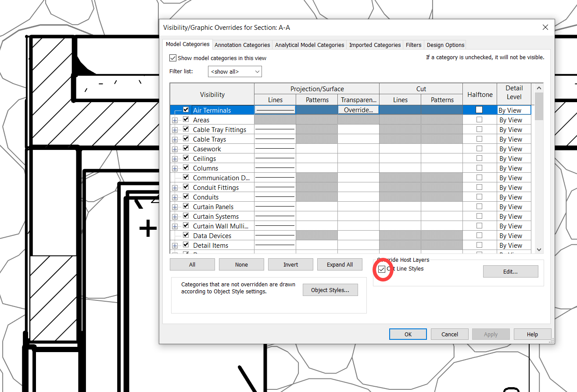The width and height of the screenshot is (577, 392).
Task: Open the Filters tab
Action: pos(413,44)
